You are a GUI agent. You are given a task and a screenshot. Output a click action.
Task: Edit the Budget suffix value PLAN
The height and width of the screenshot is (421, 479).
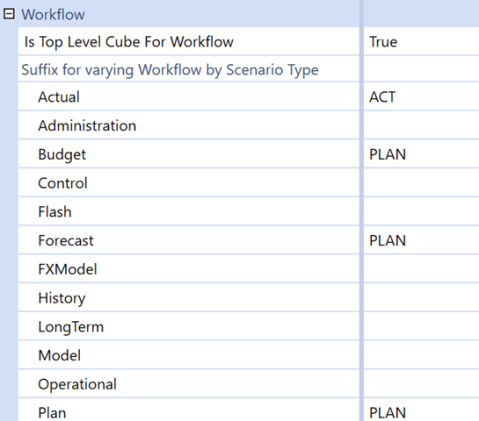(x=421, y=154)
